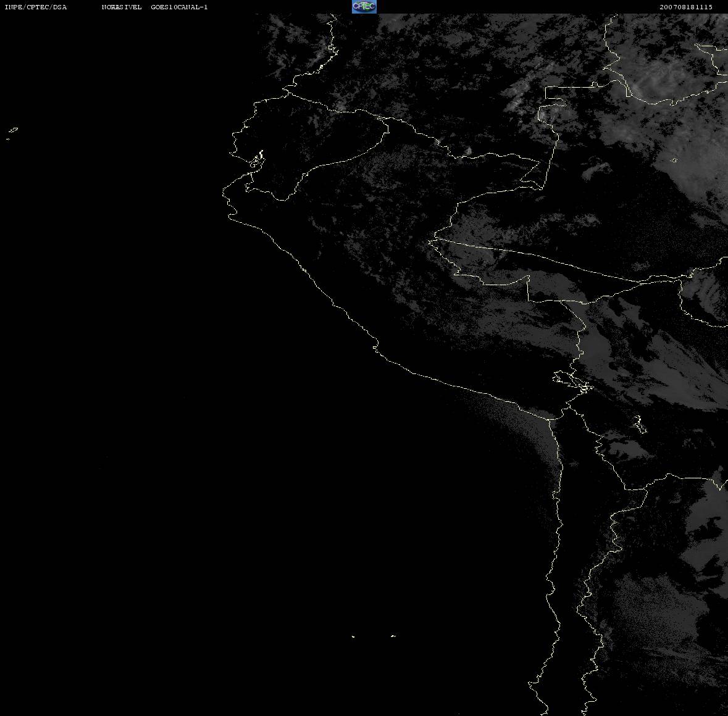This screenshot has height=716, width=728.
Task: Click the GOES10CANAL-1 label
Action: (x=179, y=7)
